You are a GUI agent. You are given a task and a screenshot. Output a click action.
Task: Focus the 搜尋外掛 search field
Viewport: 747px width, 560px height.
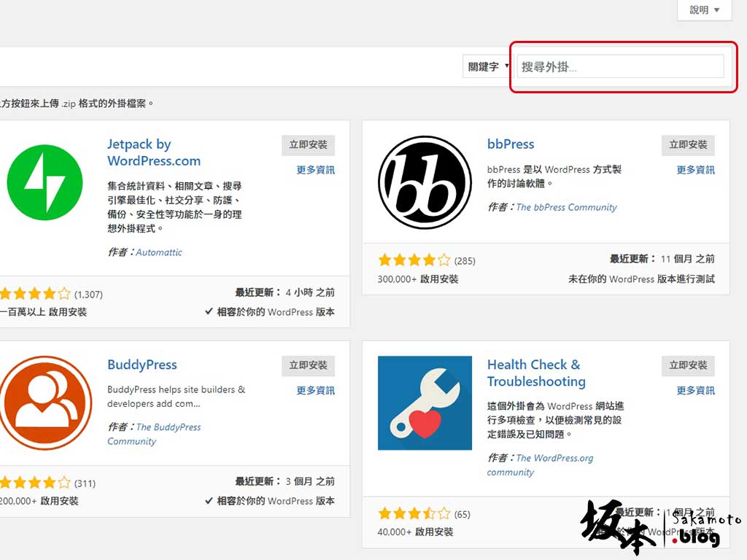(621, 66)
